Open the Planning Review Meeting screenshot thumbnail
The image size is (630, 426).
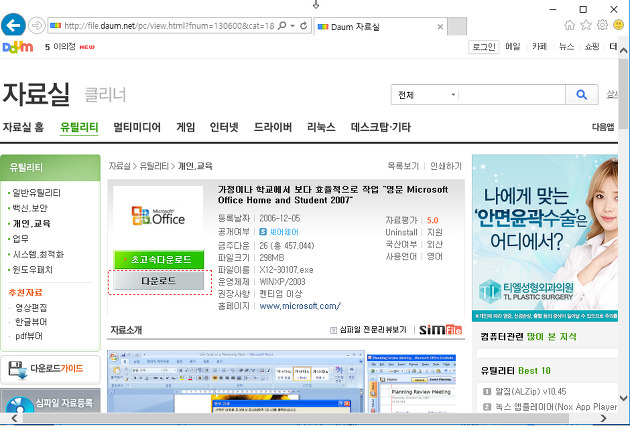(412, 383)
